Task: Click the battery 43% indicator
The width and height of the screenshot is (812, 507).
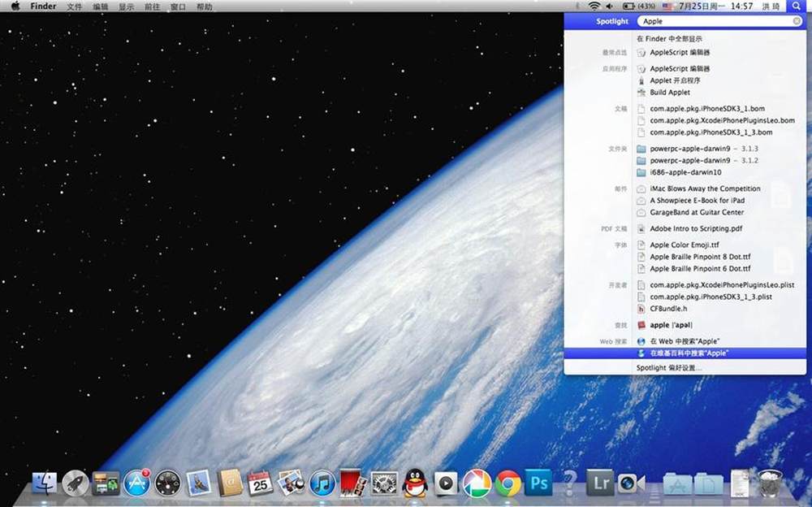Action: click(x=638, y=6)
